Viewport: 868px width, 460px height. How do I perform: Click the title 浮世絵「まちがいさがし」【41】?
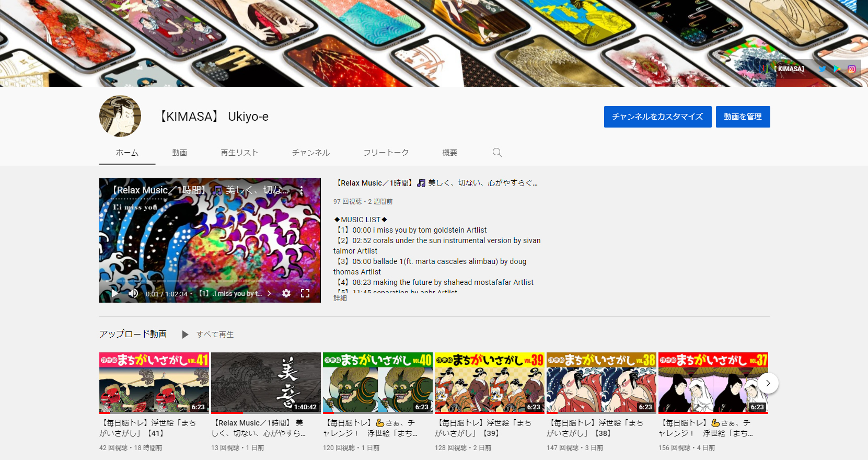pos(148,428)
